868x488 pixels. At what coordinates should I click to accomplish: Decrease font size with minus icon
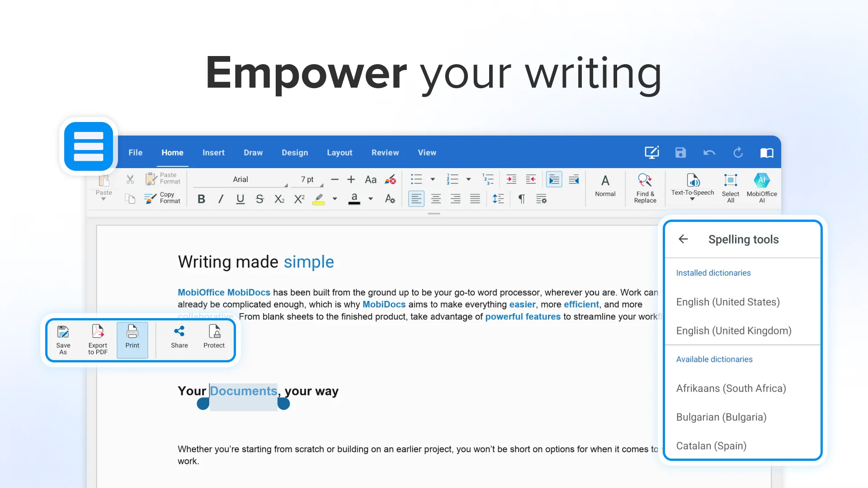[335, 179]
